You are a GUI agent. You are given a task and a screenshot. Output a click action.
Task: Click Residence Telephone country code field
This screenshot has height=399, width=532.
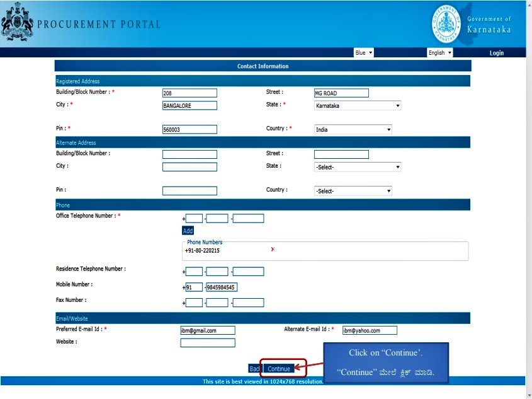194,272
